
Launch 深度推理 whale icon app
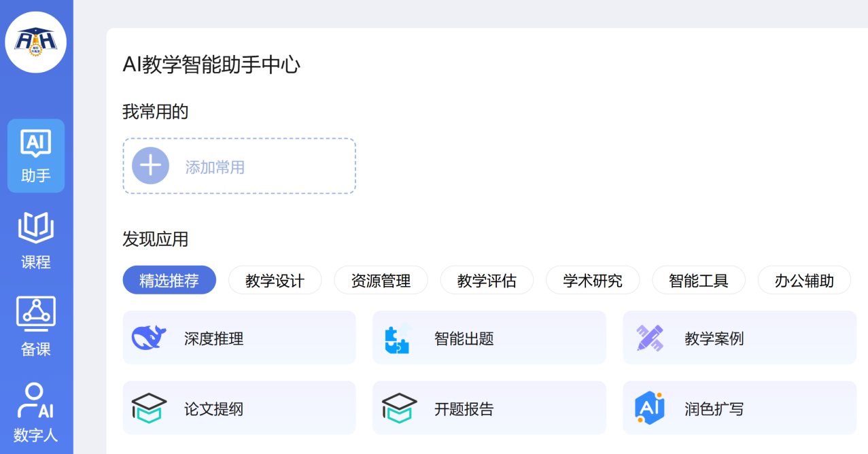point(149,338)
